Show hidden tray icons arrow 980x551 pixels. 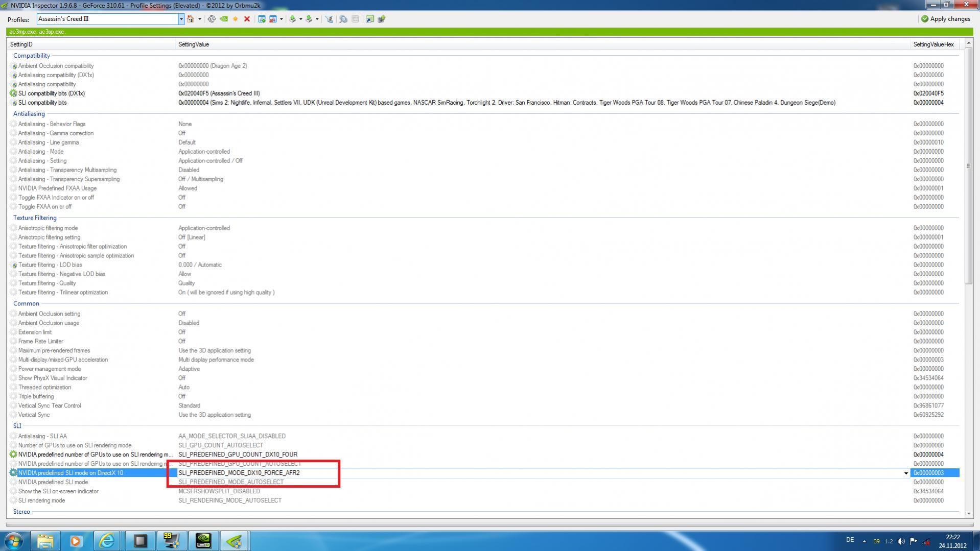click(x=864, y=541)
